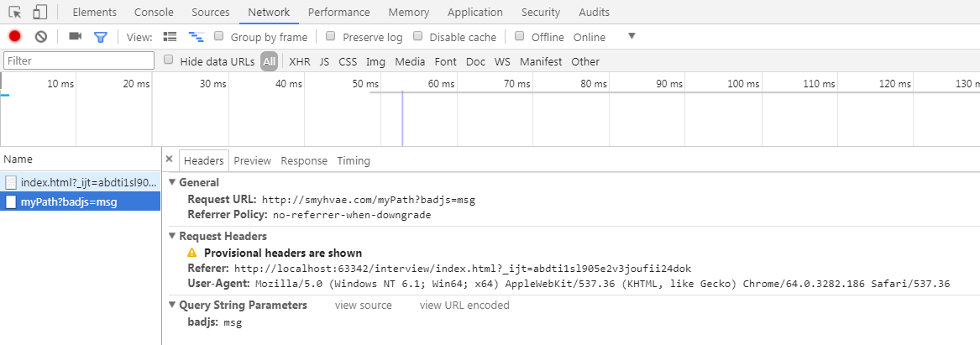Enable the Preserve log checkbox
Image resolution: width=980 pixels, height=345 pixels.
(331, 37)
